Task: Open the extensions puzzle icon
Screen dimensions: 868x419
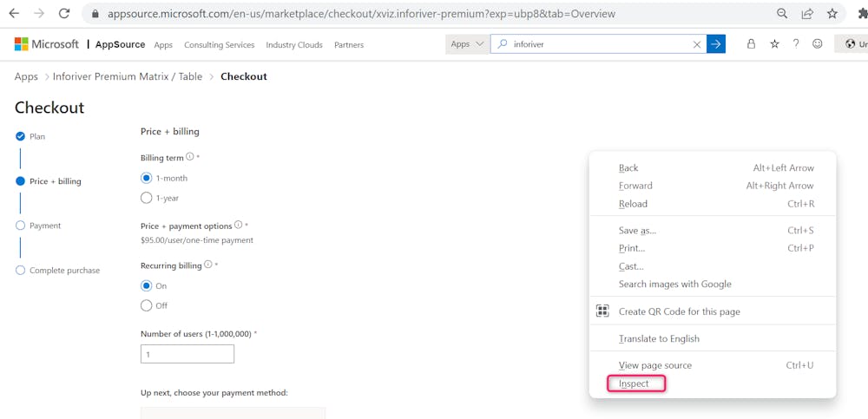Action: click(863, 14)
